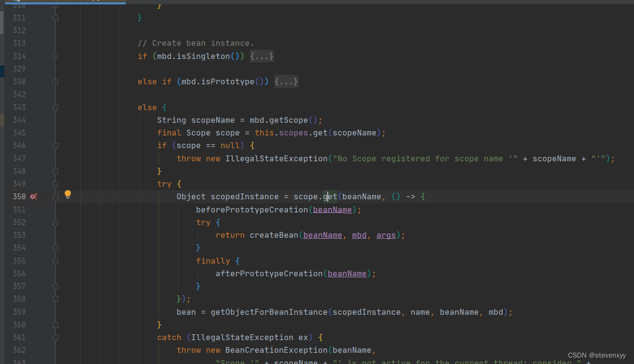Collapse the finally block at line 355
Screen dimensions: 634x364
[55, 261]
